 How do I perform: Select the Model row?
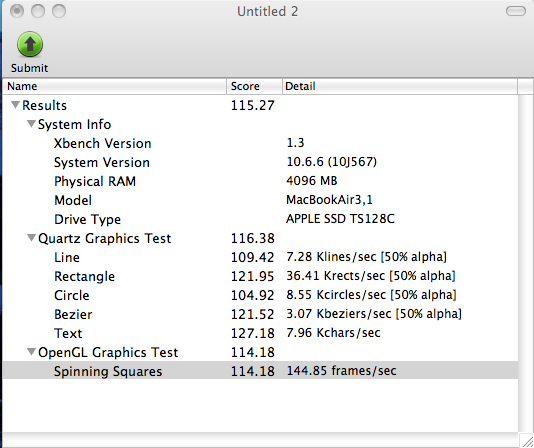pos(261,200)
